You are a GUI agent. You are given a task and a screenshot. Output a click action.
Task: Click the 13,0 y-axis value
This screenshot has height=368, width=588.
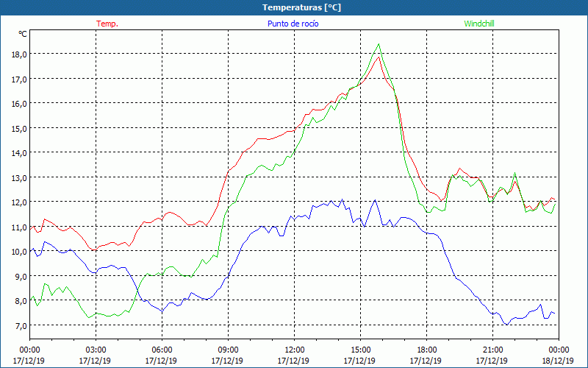19,177
